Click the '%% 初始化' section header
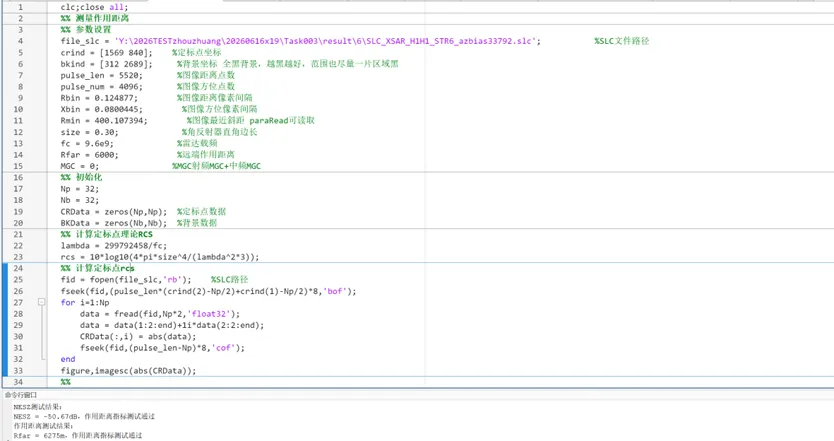 point(81,177)
